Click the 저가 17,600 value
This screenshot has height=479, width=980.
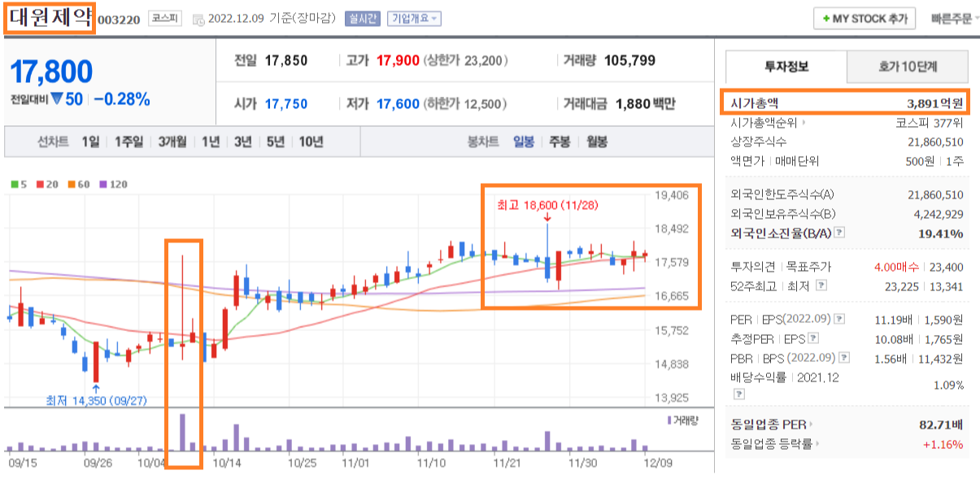pyautogui.click(x=399, y=104)
